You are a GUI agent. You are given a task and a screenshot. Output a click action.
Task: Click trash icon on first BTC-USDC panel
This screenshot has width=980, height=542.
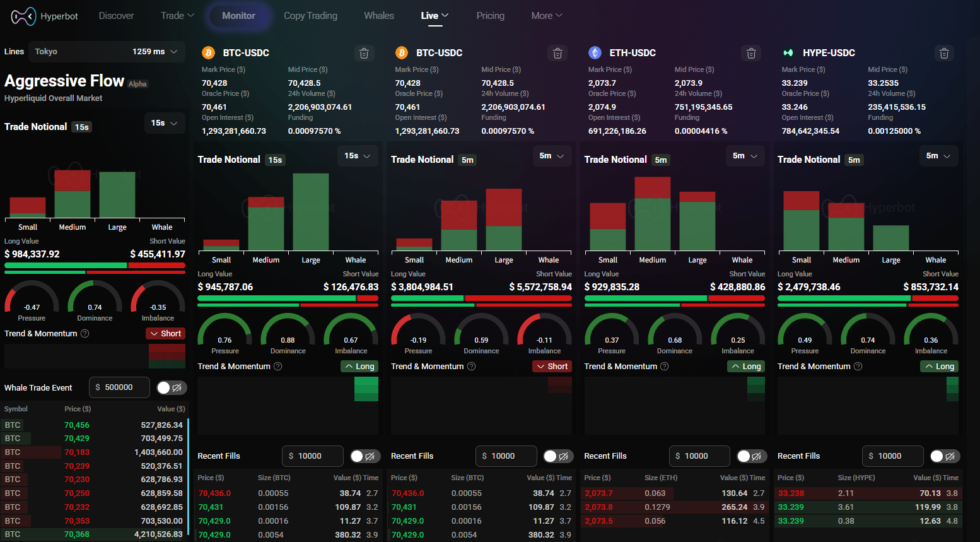click(x=364, y=53)
